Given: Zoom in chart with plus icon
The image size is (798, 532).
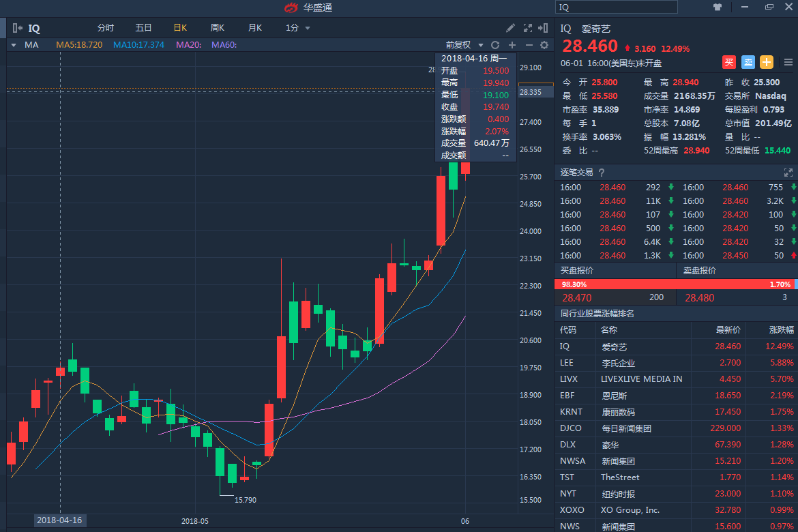Looking at the screenshot, I should pos(512,45).
